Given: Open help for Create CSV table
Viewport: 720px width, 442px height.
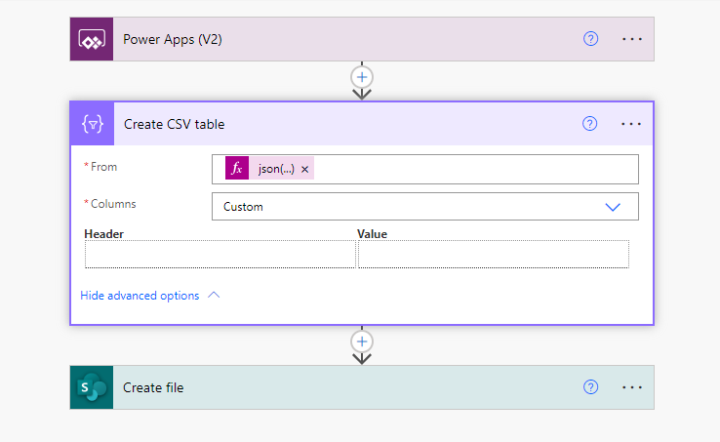Looking at the screenshot, I should point(590,123).
